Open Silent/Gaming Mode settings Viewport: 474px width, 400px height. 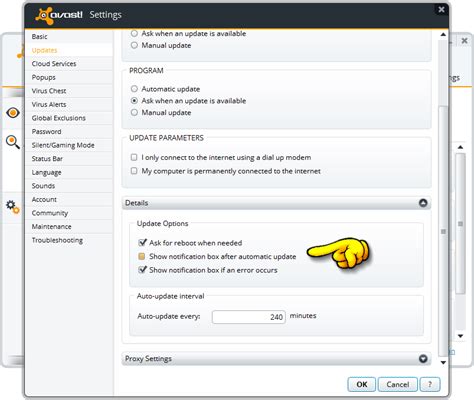[x=69, y=145]
